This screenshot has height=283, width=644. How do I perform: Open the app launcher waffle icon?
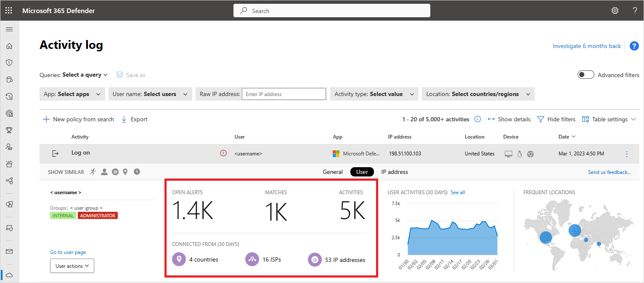[x=8, y=11]
